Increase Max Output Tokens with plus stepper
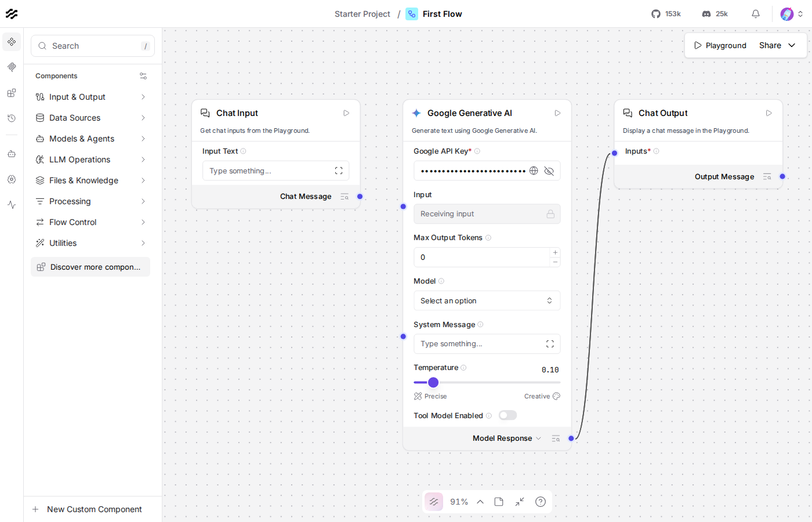The width and height of the screenshot is (812, 522). coord(555,252)
